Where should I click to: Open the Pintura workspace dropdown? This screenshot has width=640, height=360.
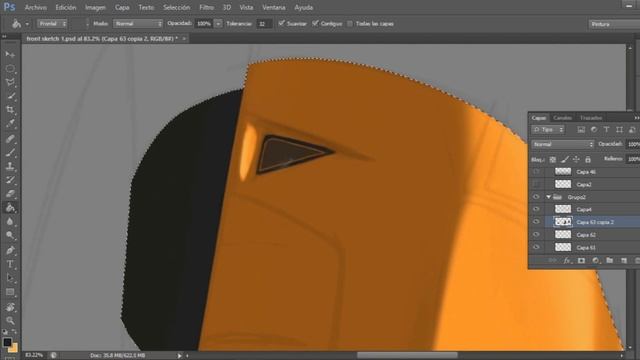[614, 24]
